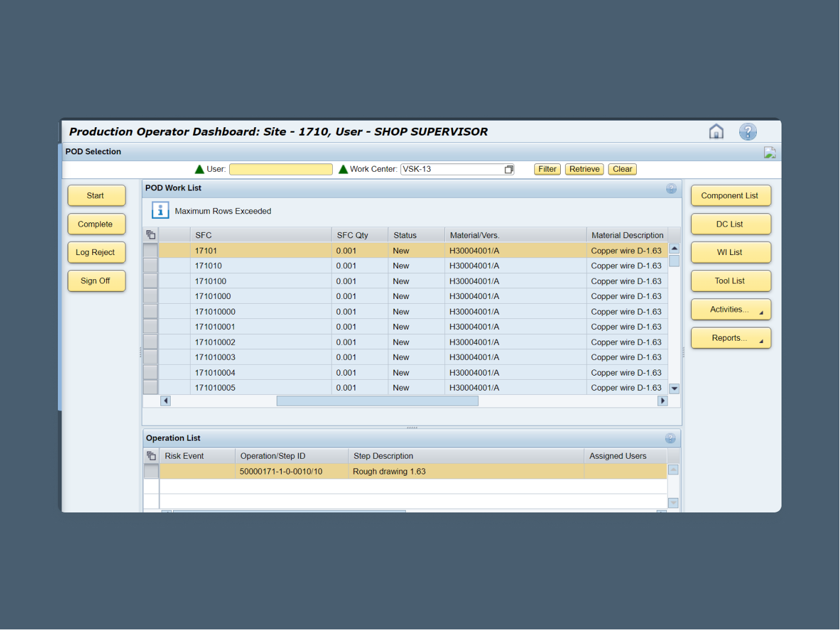Click the Start button
This screenshot has width=840, height=630.
[x=96, y=195]
